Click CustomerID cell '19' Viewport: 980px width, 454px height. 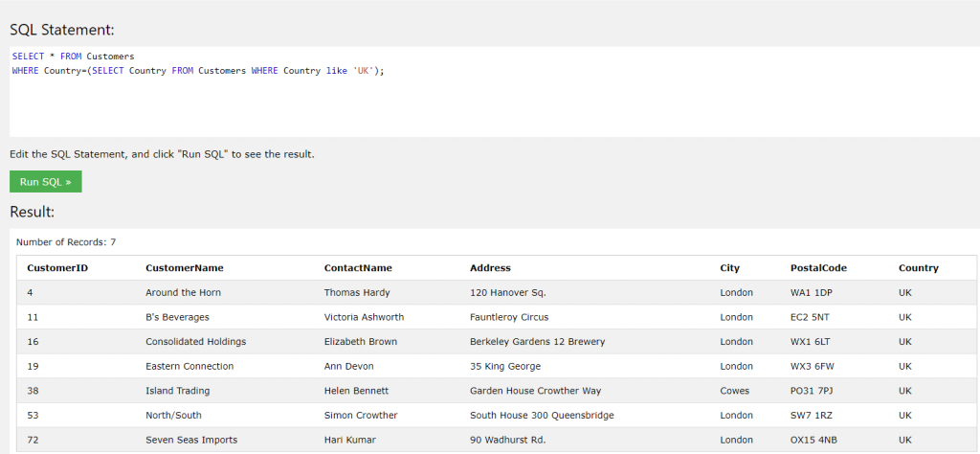(x=33, y=366)
